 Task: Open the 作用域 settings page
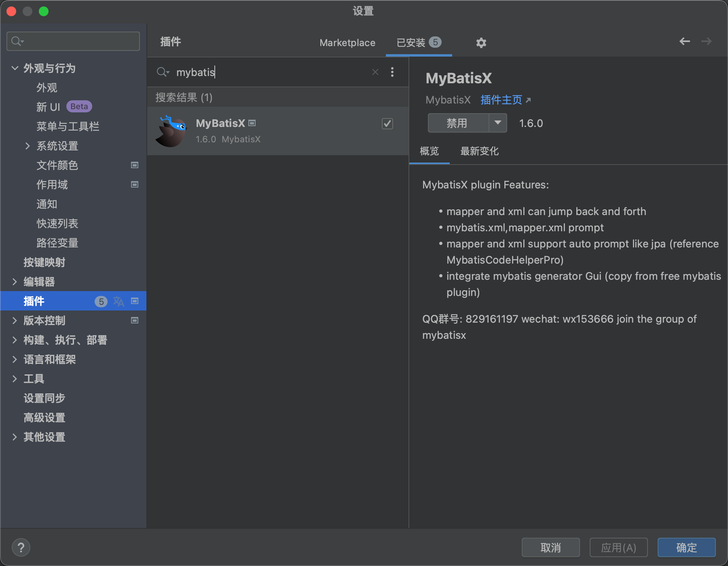(x=52, y=184)
